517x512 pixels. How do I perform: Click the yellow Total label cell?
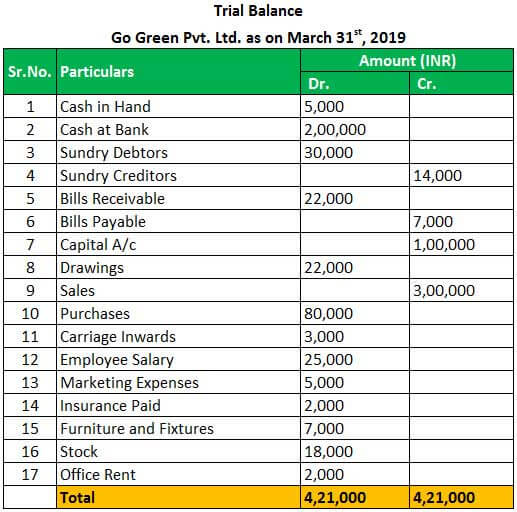[179, 498]
